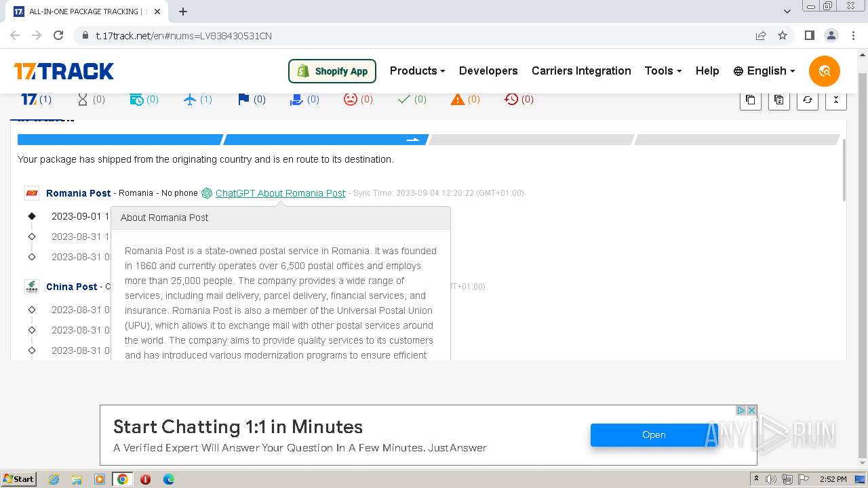Open the tab search chevron
Image resolution: width=868 pixels, height=488 pixels.
click(787, 12)
